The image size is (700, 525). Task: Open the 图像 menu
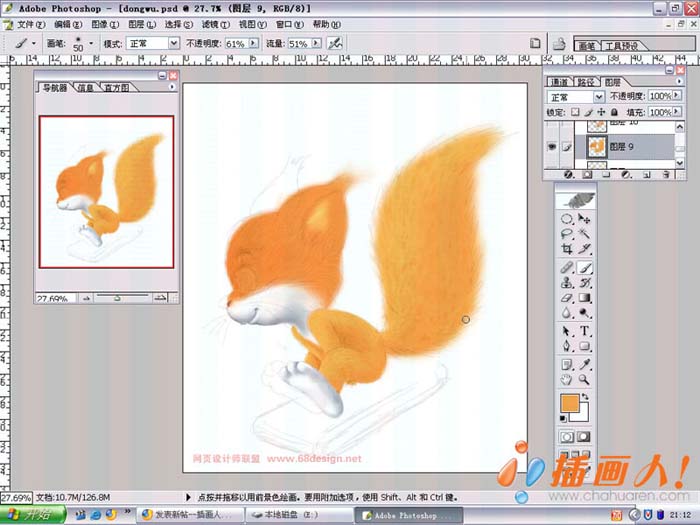pyautogui.click(x=105, y=25)
